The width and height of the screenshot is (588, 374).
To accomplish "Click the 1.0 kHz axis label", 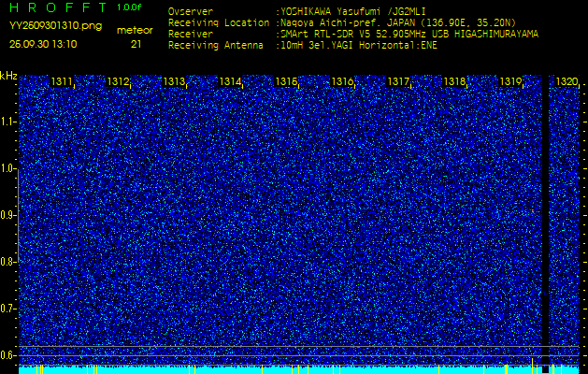I will coord(8,168).
